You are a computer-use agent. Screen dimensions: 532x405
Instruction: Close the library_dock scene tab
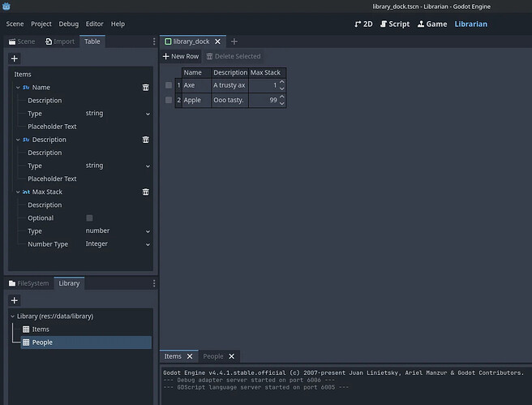pyautogui.click(x=217, y=41)
